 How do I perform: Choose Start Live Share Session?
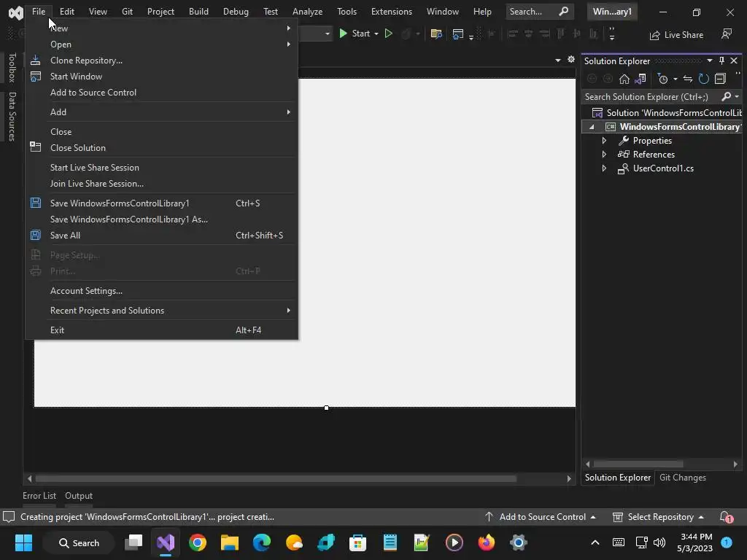pyautogui.click(x=162, y=168)
